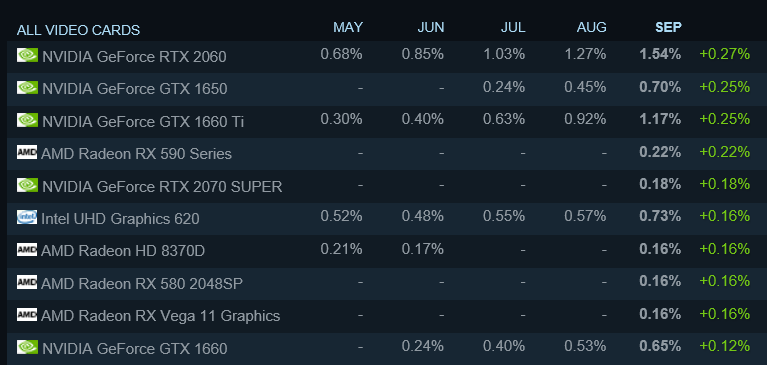Select the SEP column header
This screenshot has height=365, width=767.
[x=668, y=27]
